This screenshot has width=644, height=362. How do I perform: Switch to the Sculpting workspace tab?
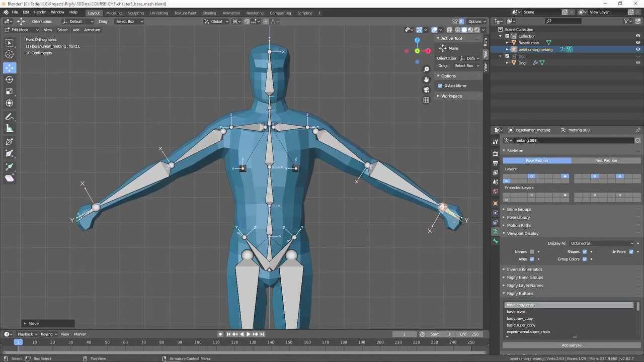136,13
